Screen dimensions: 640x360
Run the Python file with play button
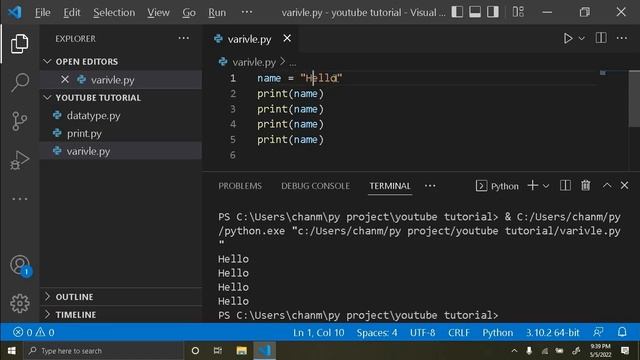[x=568, y=38]
